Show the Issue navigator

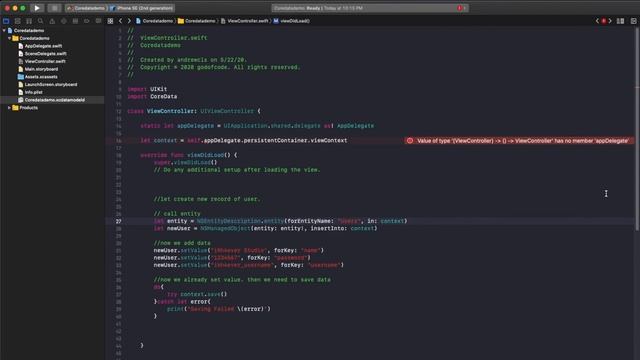pos(52,21)
